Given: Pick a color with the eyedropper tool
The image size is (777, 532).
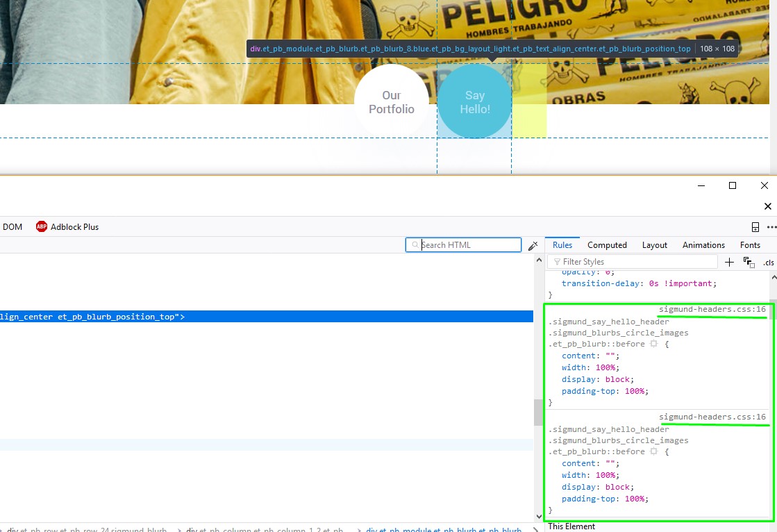Looking at the screenshot, I should (x=533, y=245).
